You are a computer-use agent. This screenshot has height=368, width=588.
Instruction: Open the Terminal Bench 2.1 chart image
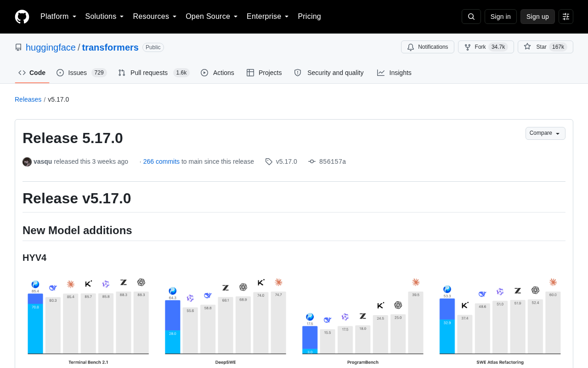click(x=88, y=322)
